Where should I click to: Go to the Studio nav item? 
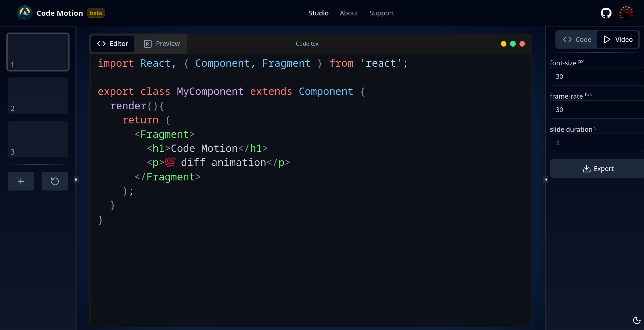tap(318, 13)
